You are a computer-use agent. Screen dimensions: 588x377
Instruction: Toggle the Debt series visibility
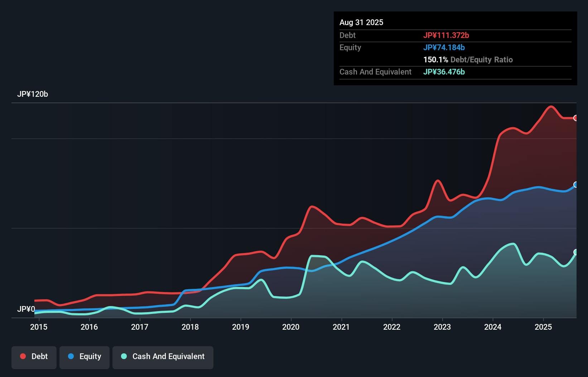coord(34,357)
